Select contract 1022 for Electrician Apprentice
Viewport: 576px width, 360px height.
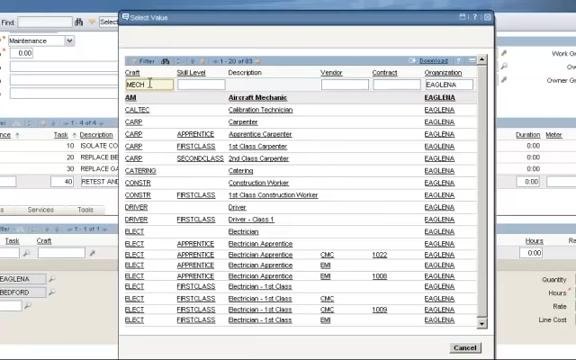coord(379,255)
